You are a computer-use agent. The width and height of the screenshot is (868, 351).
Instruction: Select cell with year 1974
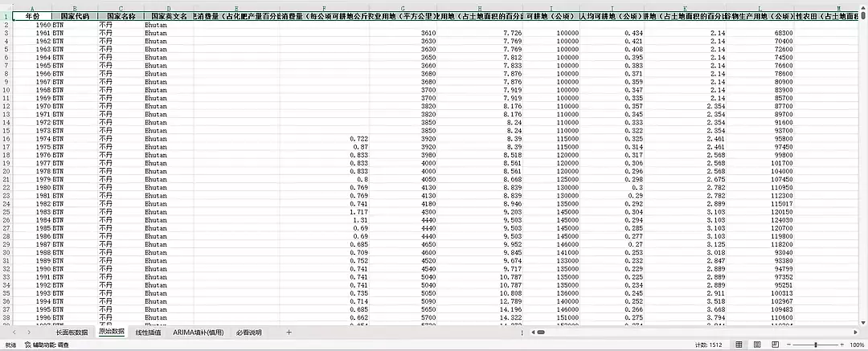click(x=32, y=138)
